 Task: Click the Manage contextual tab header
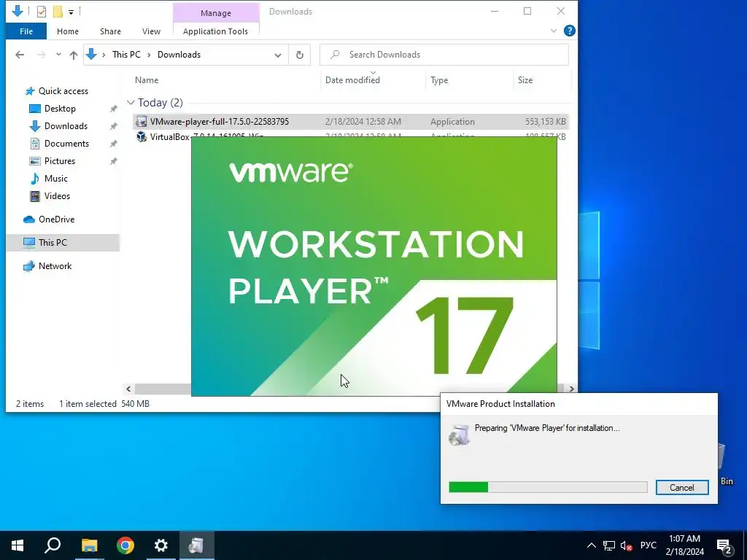216,13
